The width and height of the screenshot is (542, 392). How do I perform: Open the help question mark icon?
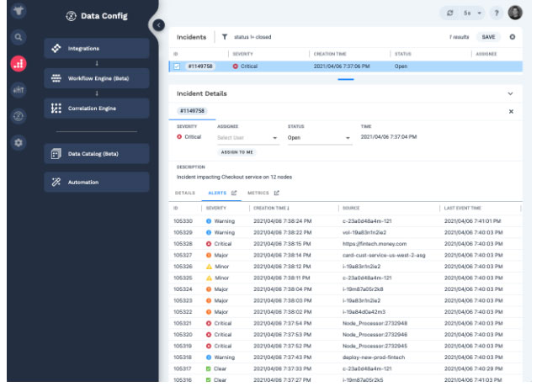[x=497, y=13]
